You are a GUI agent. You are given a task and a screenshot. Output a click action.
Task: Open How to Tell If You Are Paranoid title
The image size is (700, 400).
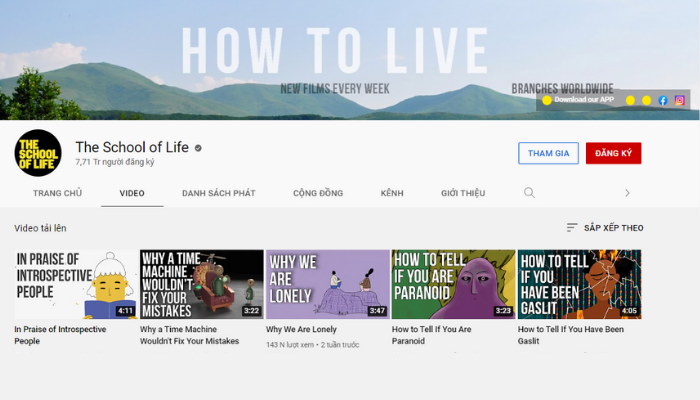tap(432, 335)
